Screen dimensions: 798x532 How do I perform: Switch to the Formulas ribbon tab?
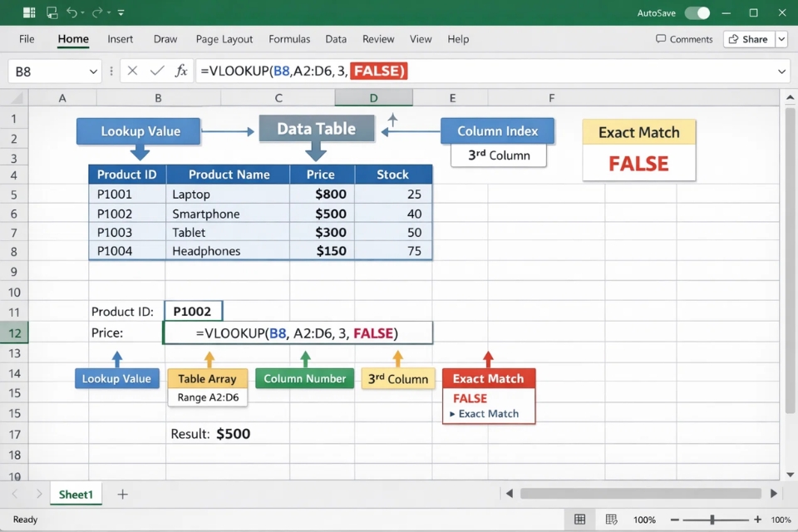(289, 39)
